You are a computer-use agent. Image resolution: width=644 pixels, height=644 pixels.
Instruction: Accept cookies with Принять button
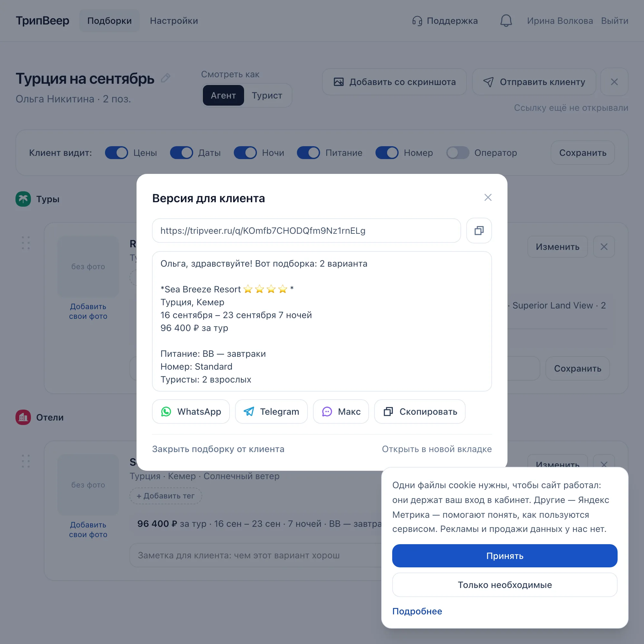505,556
